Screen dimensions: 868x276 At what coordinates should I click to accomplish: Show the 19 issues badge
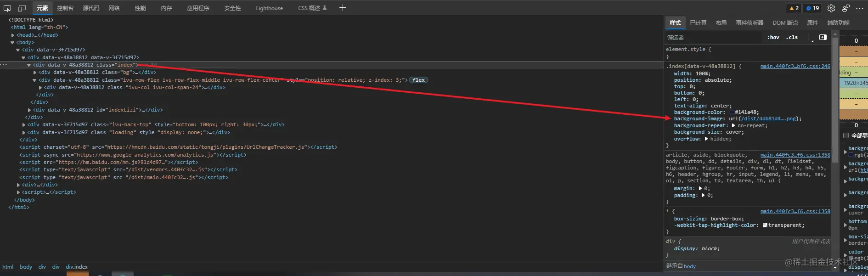point(812,8)
